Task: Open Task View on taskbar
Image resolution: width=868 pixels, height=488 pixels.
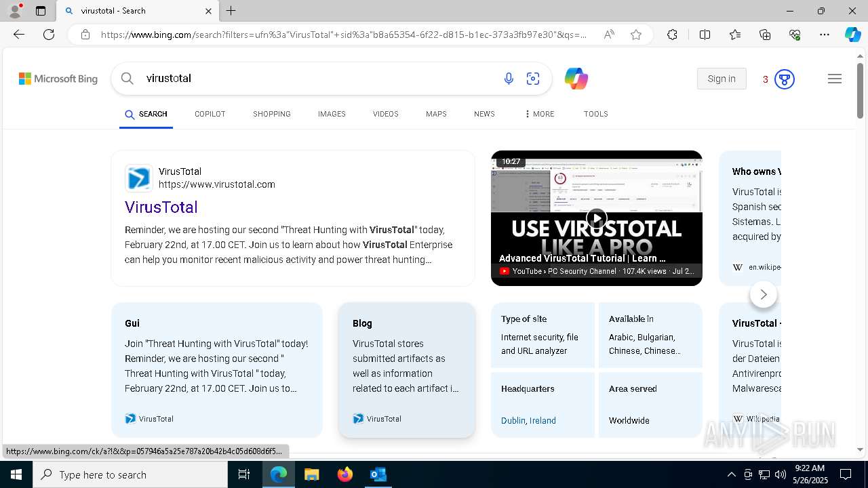Action: (x=244, y=474)
